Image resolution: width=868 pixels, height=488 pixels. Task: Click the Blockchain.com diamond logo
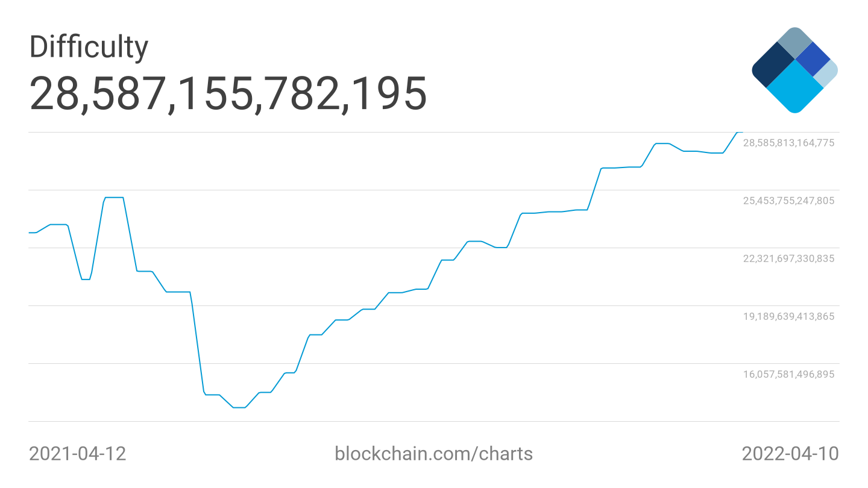click(794, 70)
